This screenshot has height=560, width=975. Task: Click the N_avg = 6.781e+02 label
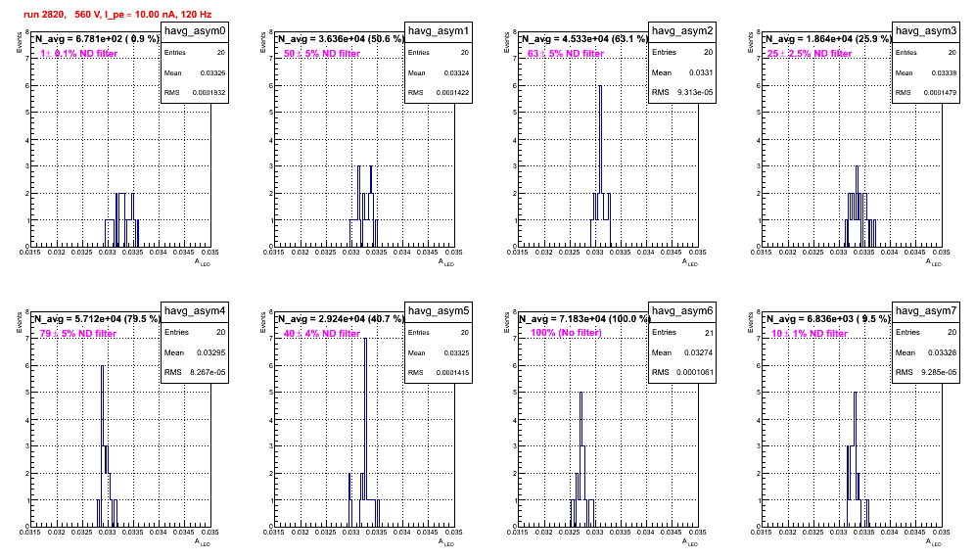pyautogui.click(x=97, y=39)
